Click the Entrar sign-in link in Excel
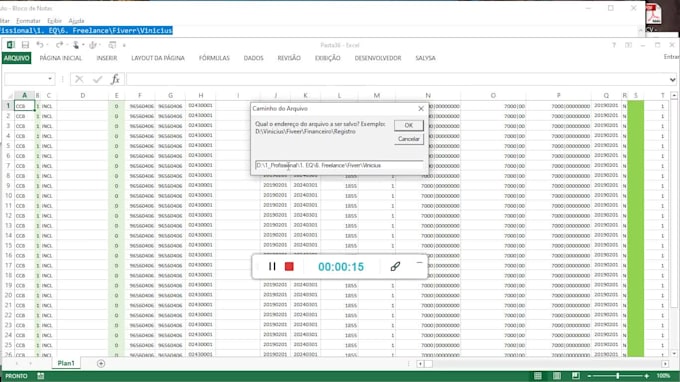Viewport: 680px width, 382px height. pos(671,57)
